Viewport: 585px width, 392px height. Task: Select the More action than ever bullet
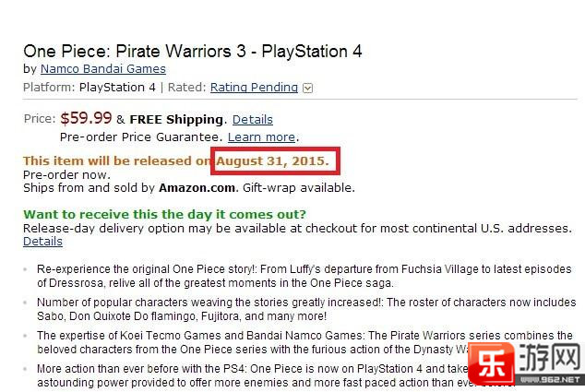click(254, 375)
